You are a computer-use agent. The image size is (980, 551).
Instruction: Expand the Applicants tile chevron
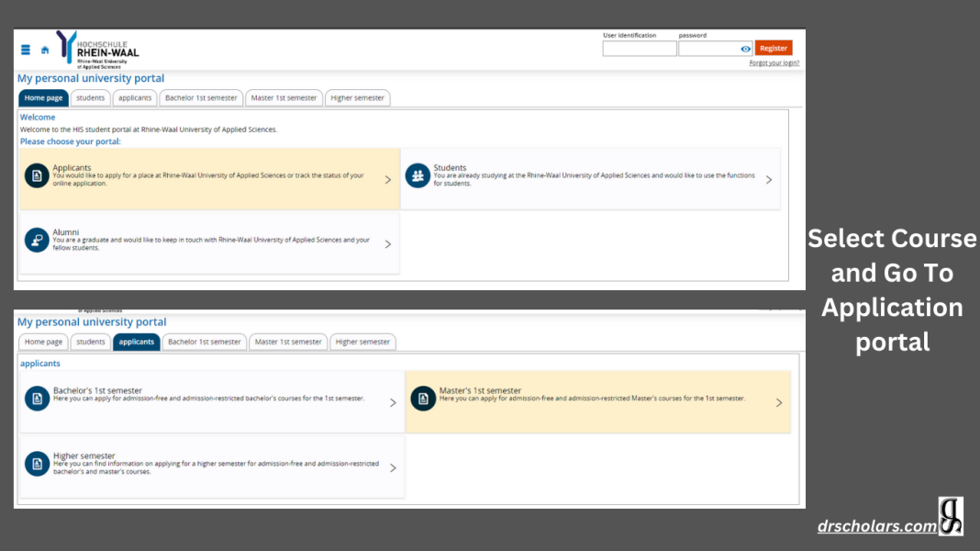point(388,180)
